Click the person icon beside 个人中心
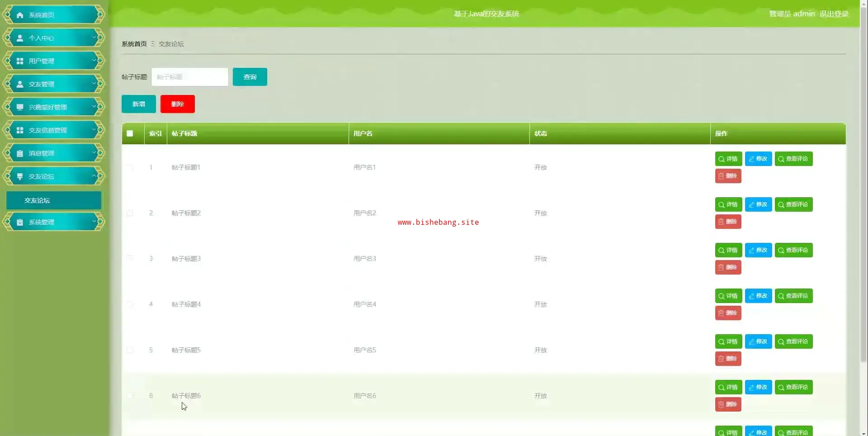This screenshot has width=868, height=436. pyautogui.click(x=20, y=38)
